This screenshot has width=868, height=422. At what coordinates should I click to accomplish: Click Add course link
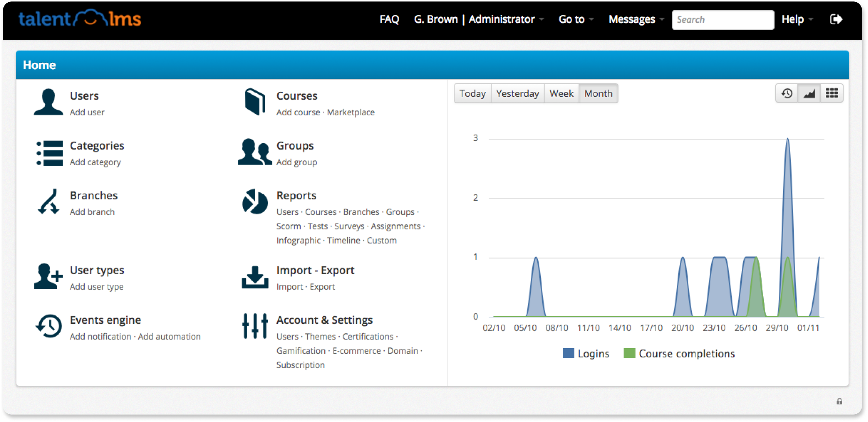(x=298, y=112)
